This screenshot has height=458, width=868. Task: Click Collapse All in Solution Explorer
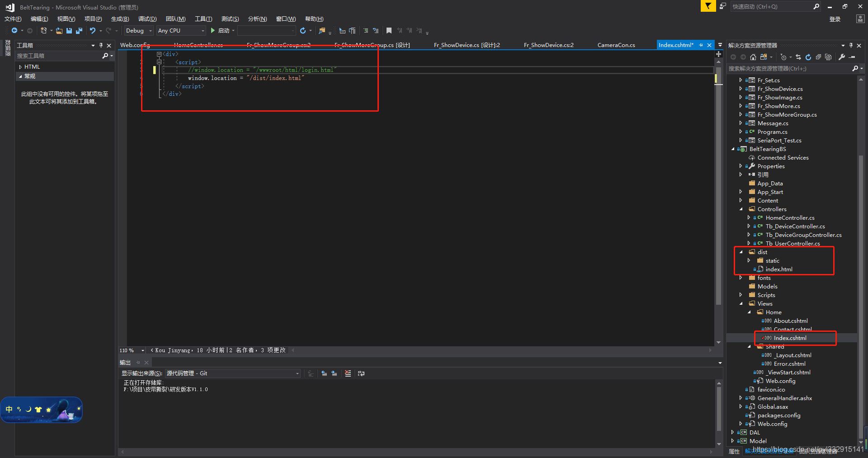point(818,57)
